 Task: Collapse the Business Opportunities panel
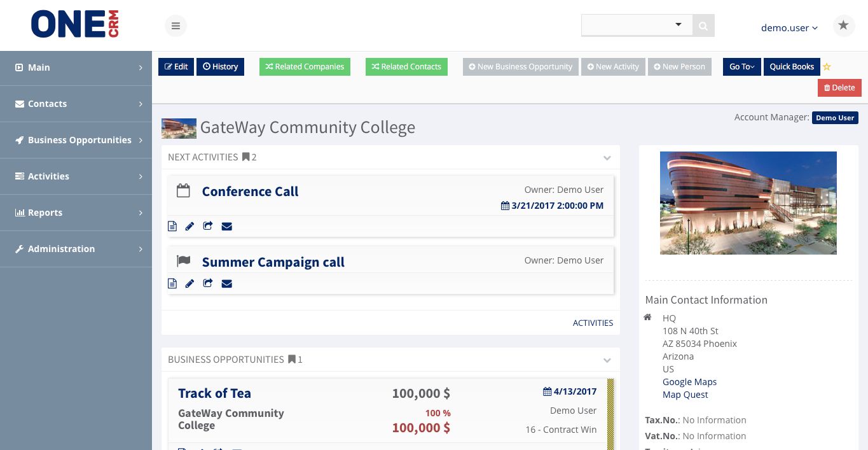607,360
